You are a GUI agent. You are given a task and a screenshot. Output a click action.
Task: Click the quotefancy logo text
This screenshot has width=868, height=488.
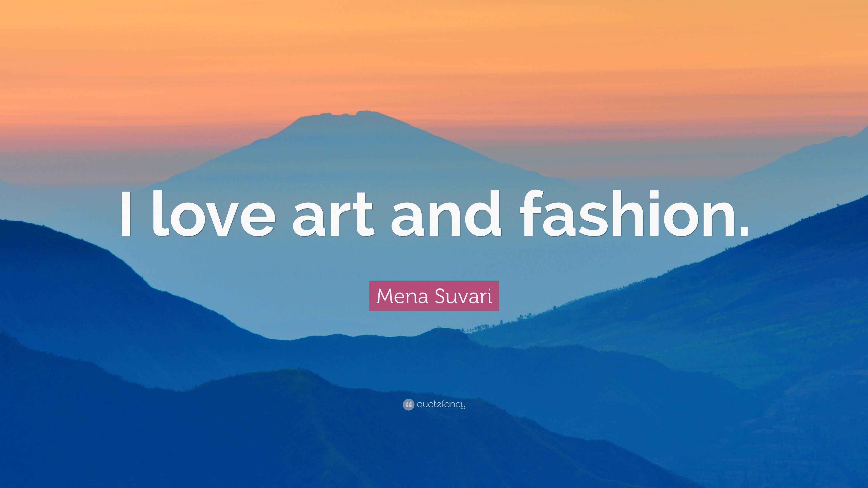[441, 404]
